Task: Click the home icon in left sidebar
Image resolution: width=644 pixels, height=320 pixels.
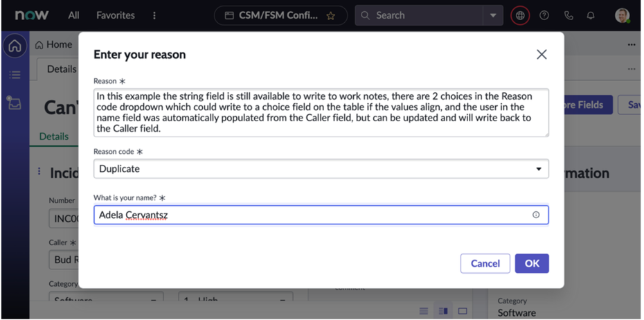Action: [15, 46]
